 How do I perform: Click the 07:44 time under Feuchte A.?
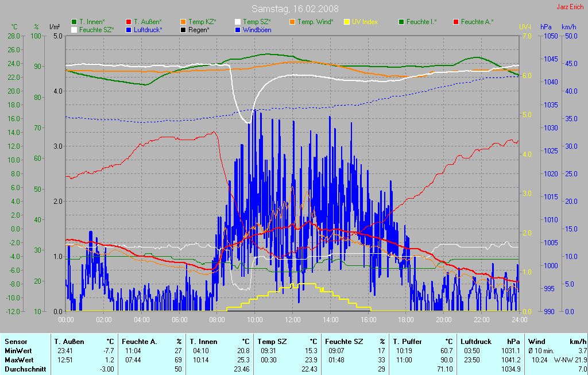coord(133,360)
